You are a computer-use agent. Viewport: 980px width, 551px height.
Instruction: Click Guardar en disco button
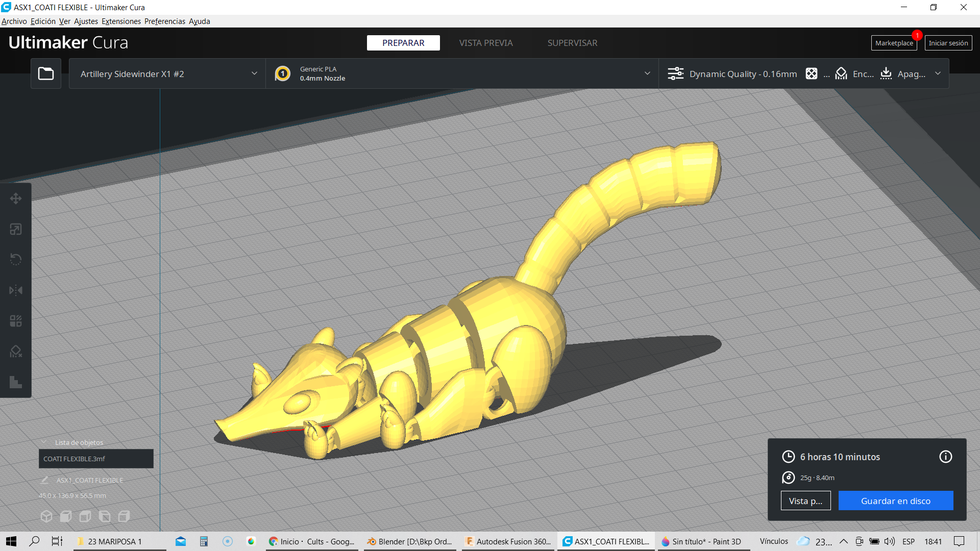(895, 500)
